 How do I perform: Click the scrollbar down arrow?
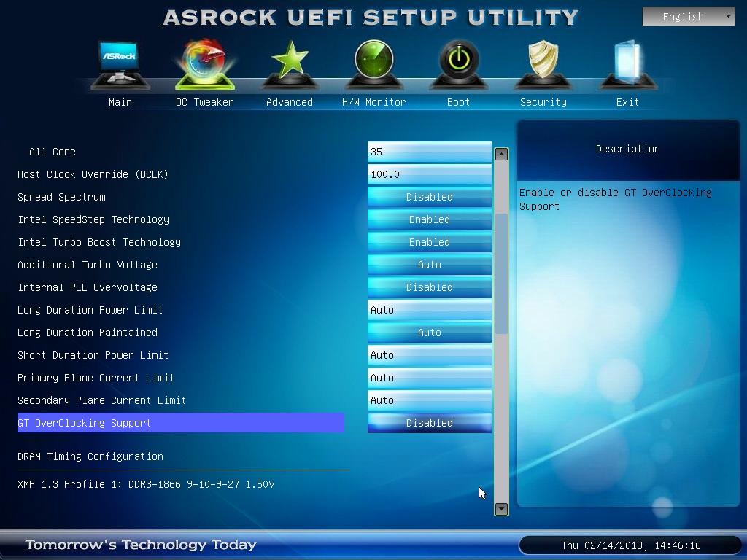[501, 509]
